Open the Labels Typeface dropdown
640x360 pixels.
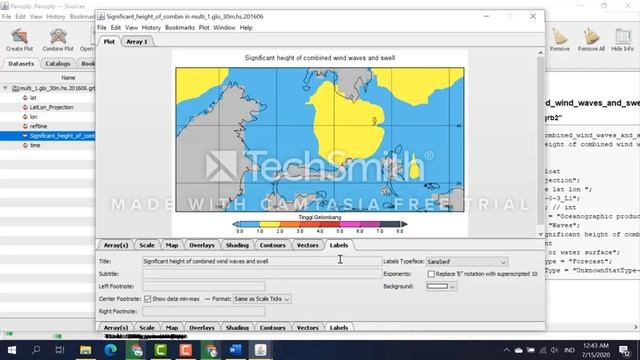pos(467,262)
